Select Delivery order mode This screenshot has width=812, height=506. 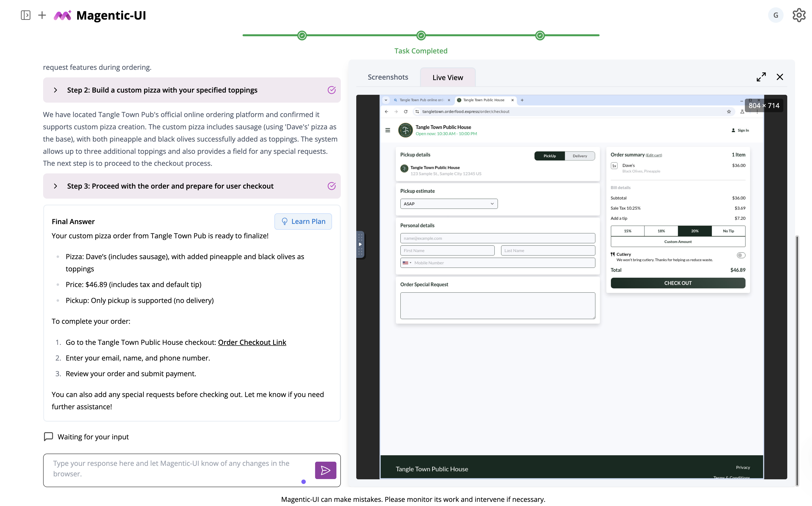tap(580, 156)
